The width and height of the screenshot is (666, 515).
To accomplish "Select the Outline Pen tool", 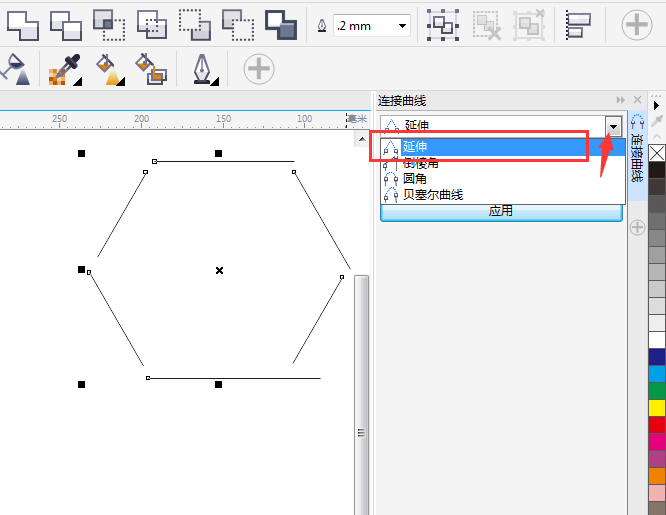I will pyautogui.click(x=204, y=70).
